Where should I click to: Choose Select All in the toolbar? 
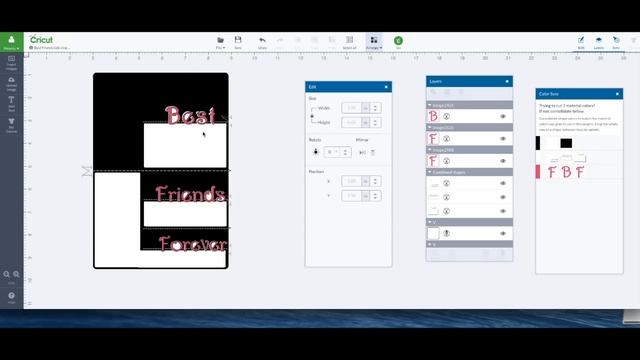[349, 42]
